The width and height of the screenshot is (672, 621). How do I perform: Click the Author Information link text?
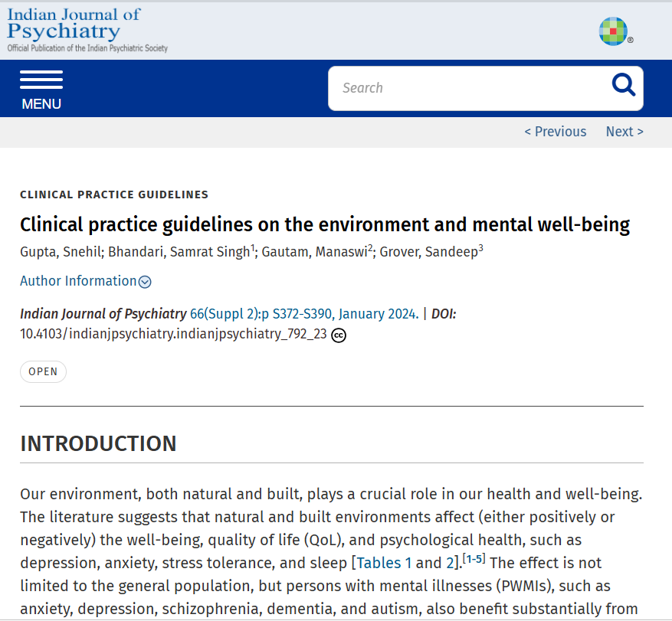coord(78,281)
